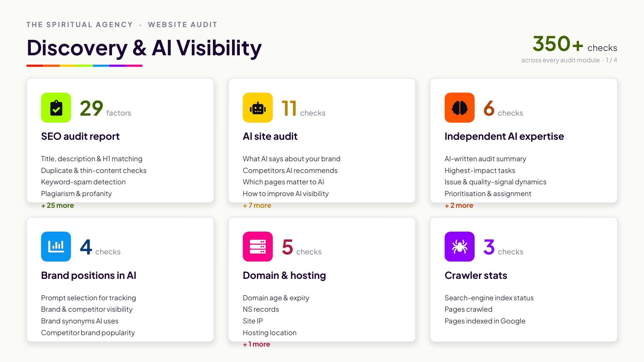644x362 pixels.
Task: Click the blue bar chart Brand positions icon
Action: pyautogui.click(x=56, y=247)
